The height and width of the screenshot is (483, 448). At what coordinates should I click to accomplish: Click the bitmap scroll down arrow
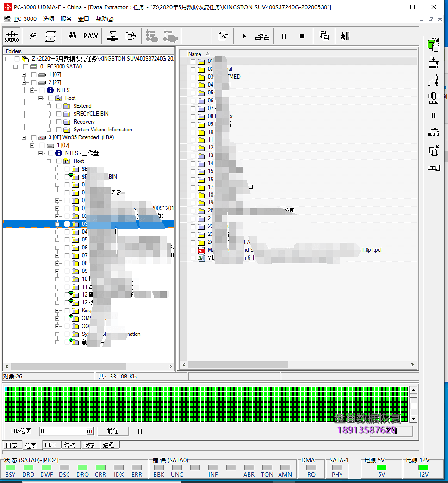(413, 419)
